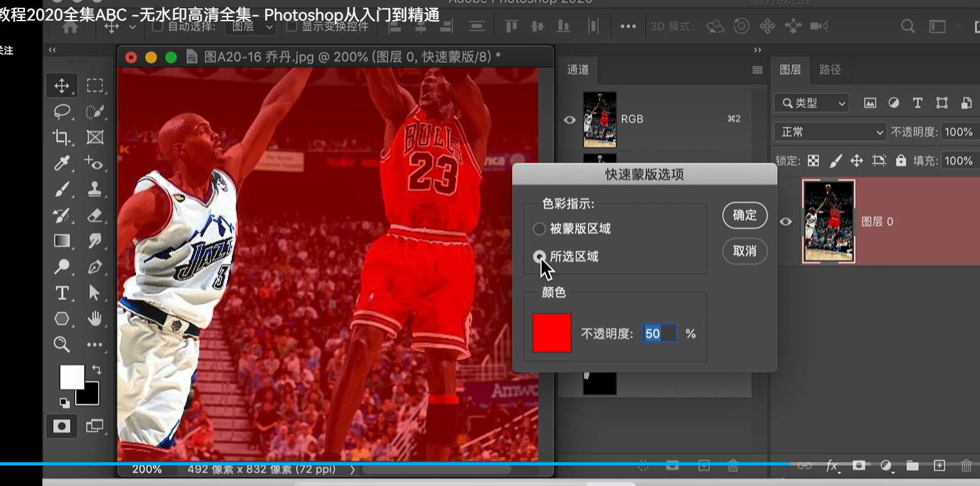Click the quick mask 不透明度 50 field
The width and height of the screenshot is (980, 486).
[x=659, y=334]
